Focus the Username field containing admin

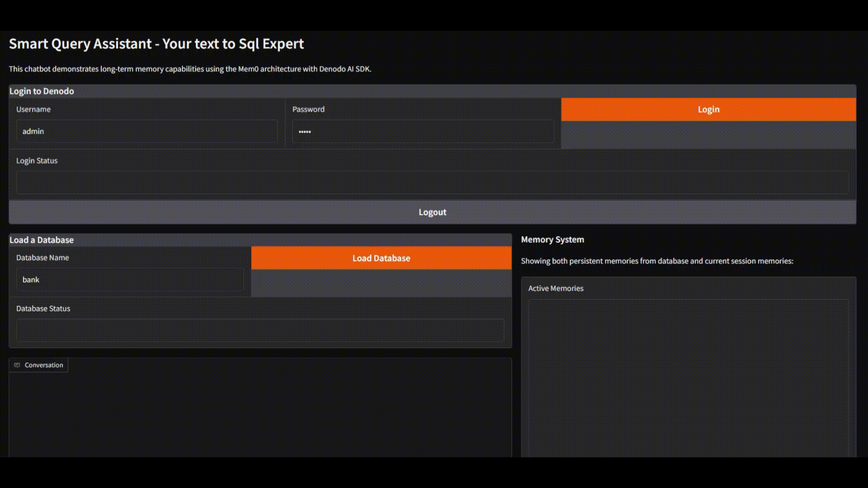click(146, 131)
